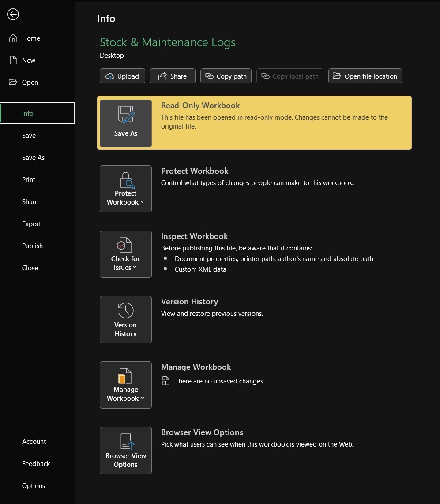Click the floppy disk pencil Save As icon
Viewport: 440px width, 504px height.
(126, 115)
